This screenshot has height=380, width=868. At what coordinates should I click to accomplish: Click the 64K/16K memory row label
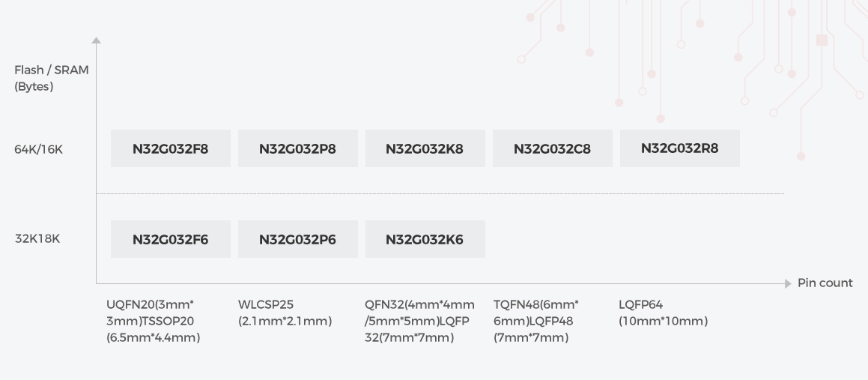(39, 149)
